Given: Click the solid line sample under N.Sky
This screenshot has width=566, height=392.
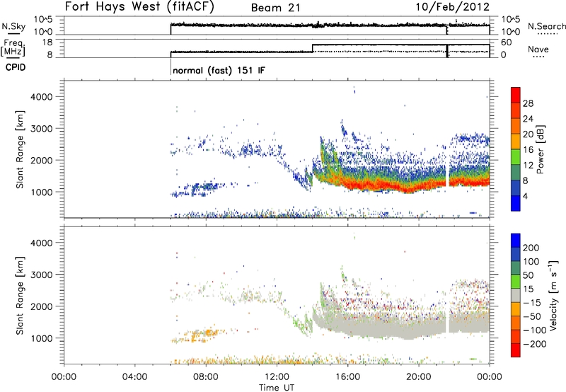Looking at the screenshot, I should click(x=13, y=33).
